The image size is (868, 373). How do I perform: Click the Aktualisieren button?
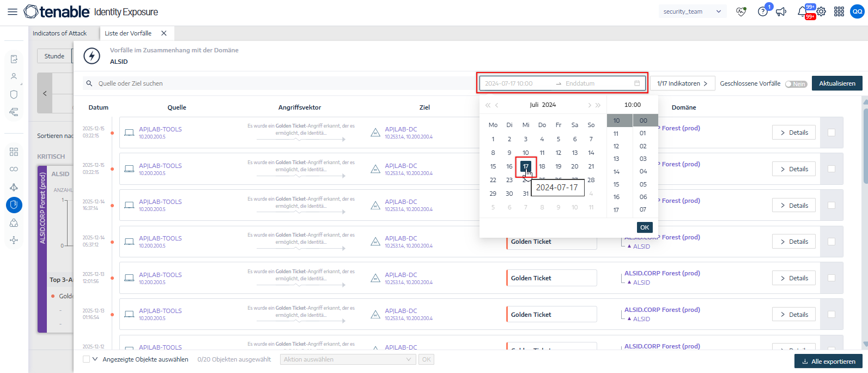click(x=837, y=83)
